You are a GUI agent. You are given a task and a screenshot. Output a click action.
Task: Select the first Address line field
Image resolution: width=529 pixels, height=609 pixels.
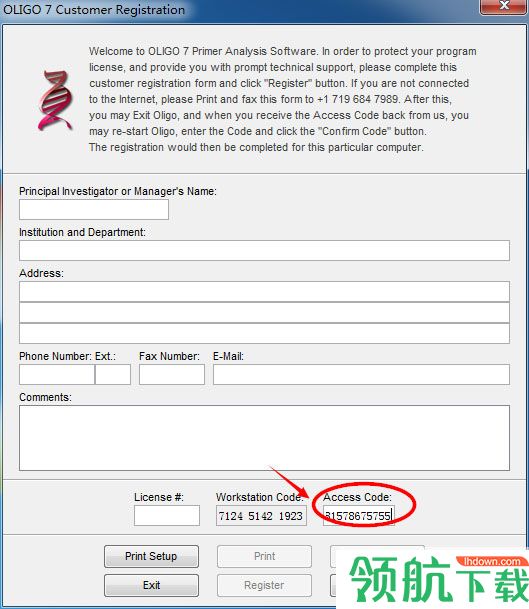pos(264,292)
